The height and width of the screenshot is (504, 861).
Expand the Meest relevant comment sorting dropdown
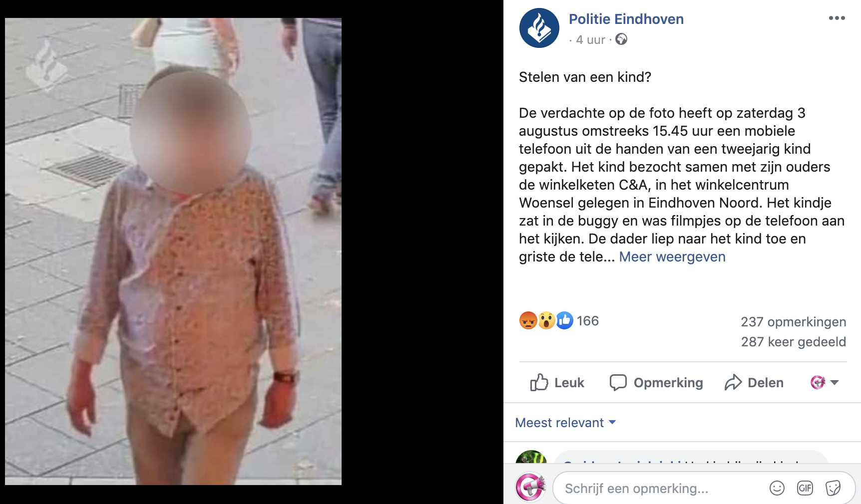click(x=565, y=423)
